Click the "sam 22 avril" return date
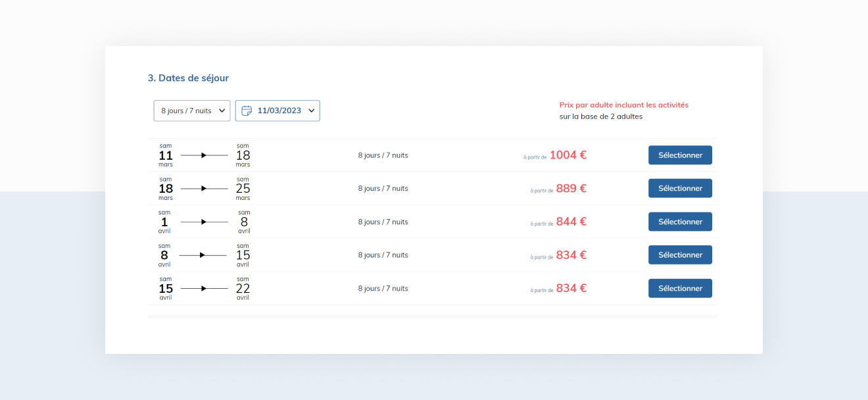 coord(243,288)
